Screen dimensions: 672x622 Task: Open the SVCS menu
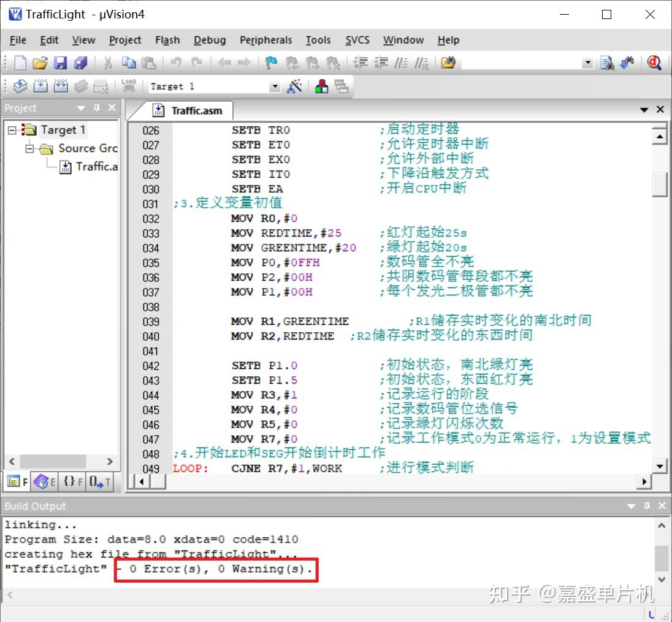tap(357, 40)
